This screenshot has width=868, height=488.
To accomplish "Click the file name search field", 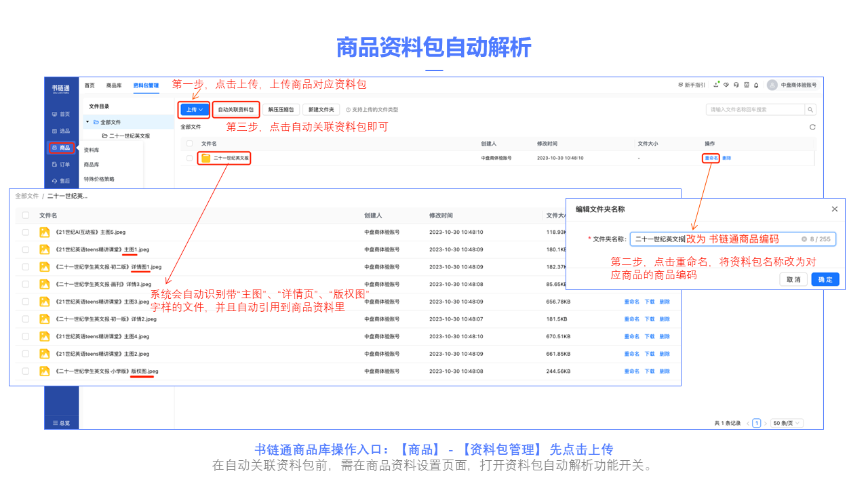I will [x=755, y=109].
